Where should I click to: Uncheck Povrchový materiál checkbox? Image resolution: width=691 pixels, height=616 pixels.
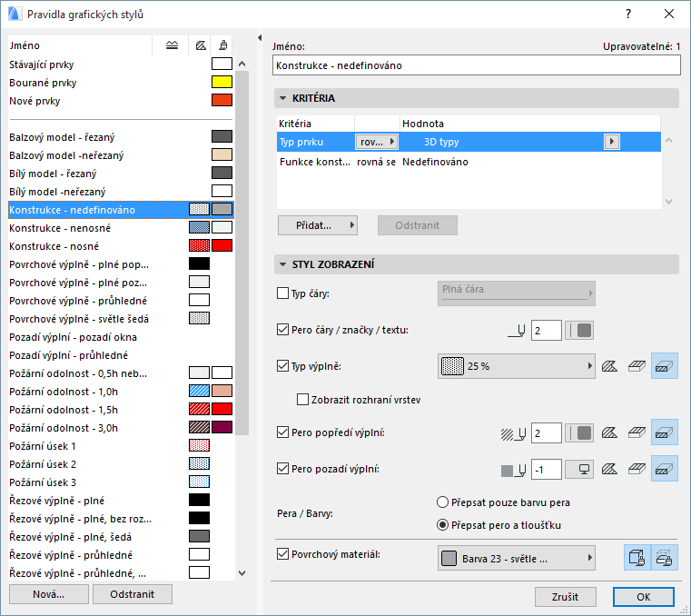pyautogui.click(x=282, y=554)
